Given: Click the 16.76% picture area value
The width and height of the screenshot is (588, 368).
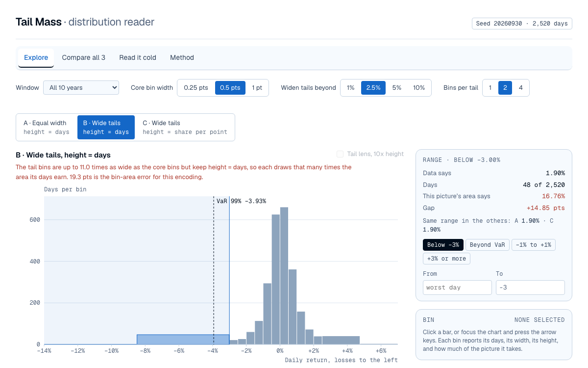Looking at the screenshot, I should click(x=553, y=196).
